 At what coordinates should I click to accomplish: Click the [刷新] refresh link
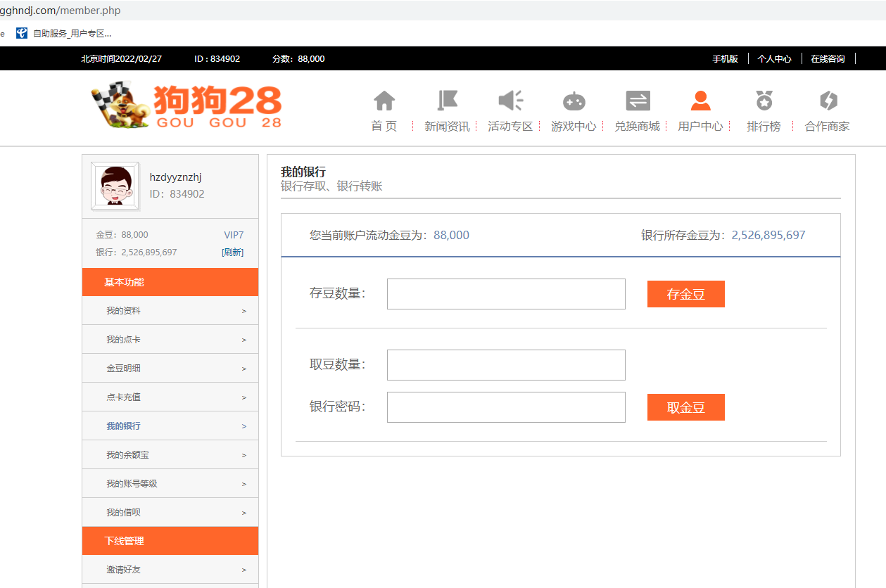[x=232, y=253]
